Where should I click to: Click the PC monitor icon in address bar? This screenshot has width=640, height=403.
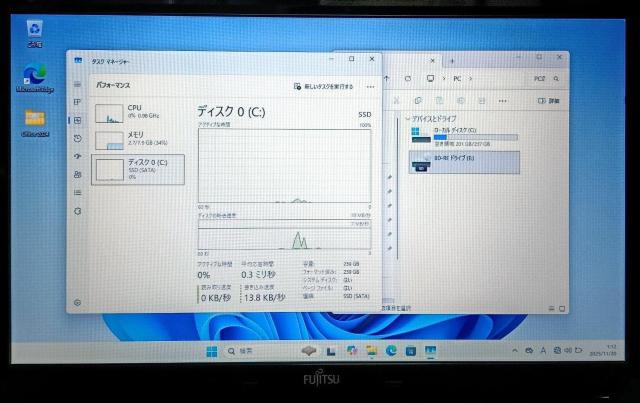[x=430, y=78]
